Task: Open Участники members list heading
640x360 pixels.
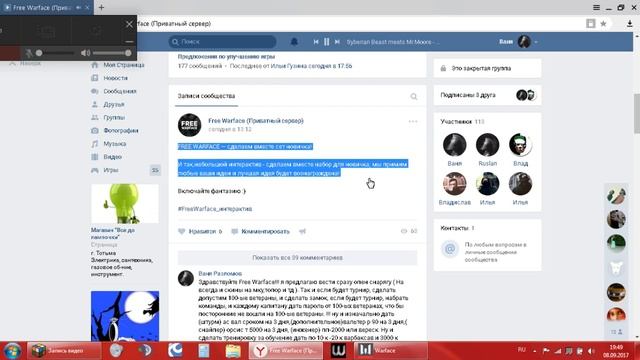Action: pyautogui.click(x=456, y=122)
